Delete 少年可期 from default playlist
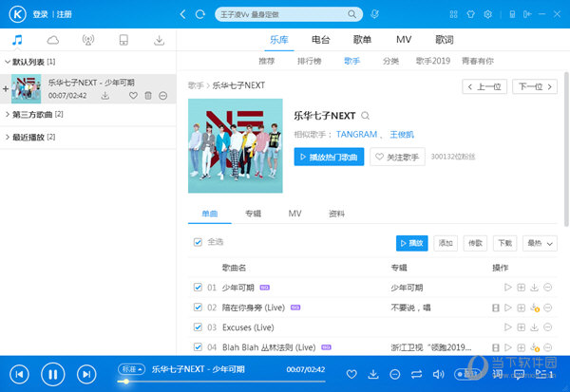 pyautogui.click(x=148, y=96)
